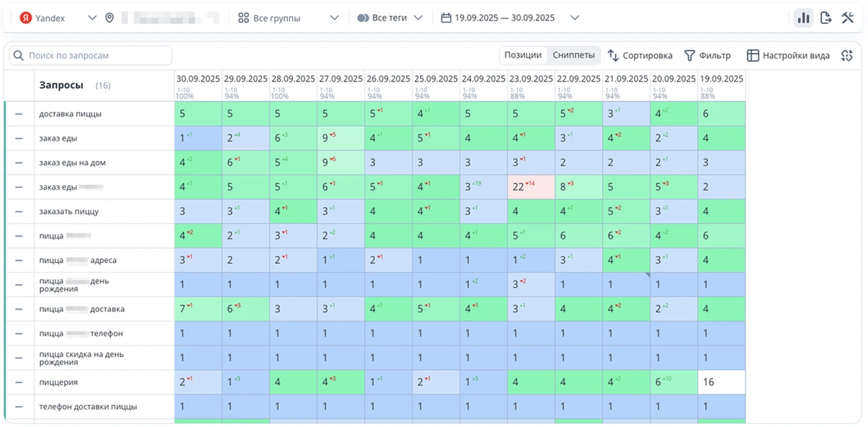Switch to the Позиции tab

[x=523, y=55]
